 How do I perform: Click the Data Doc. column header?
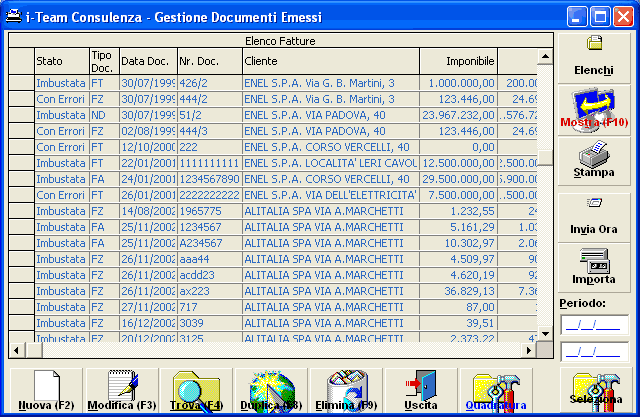click(149, 61)
